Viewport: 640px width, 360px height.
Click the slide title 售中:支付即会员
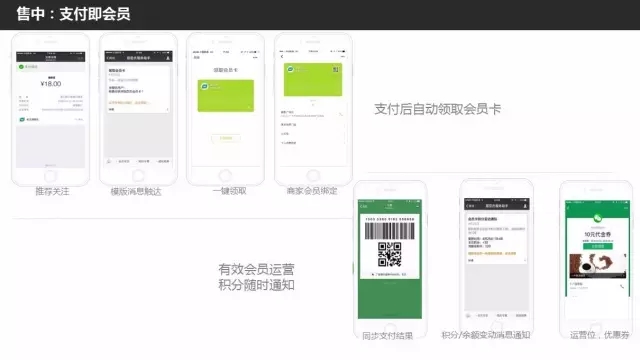coord(73,14)
